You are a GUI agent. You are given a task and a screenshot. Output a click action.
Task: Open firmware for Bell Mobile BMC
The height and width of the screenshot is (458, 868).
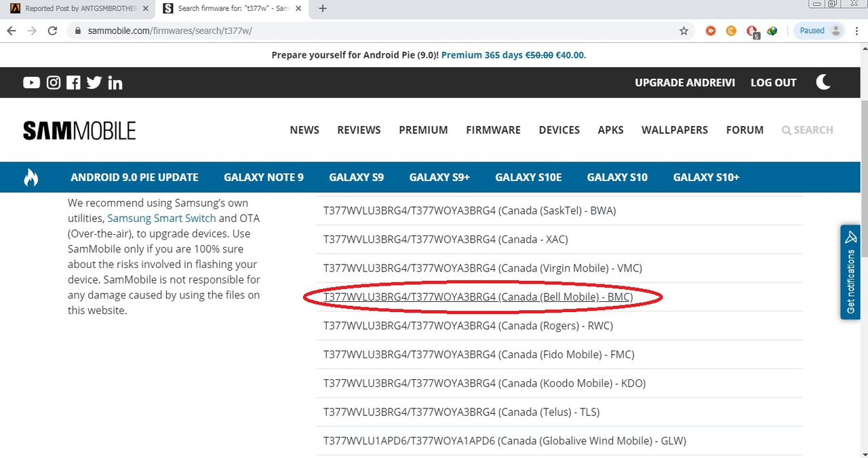click(478, 297)
